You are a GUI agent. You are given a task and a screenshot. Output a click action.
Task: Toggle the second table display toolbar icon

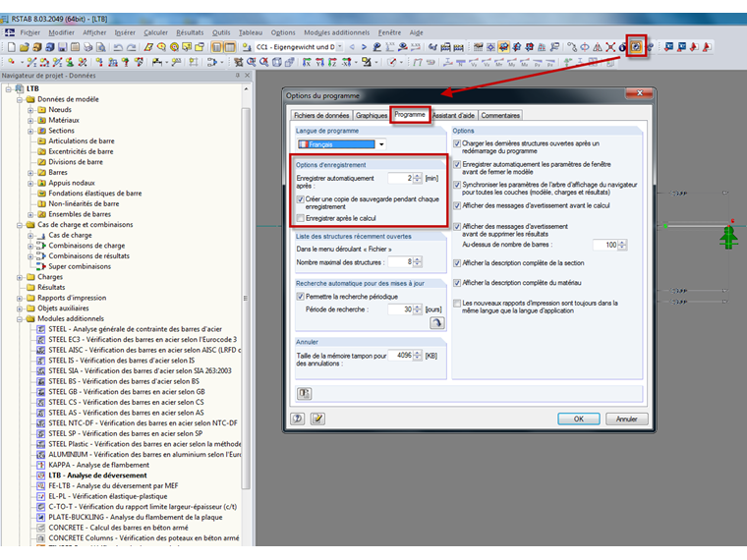230,47
